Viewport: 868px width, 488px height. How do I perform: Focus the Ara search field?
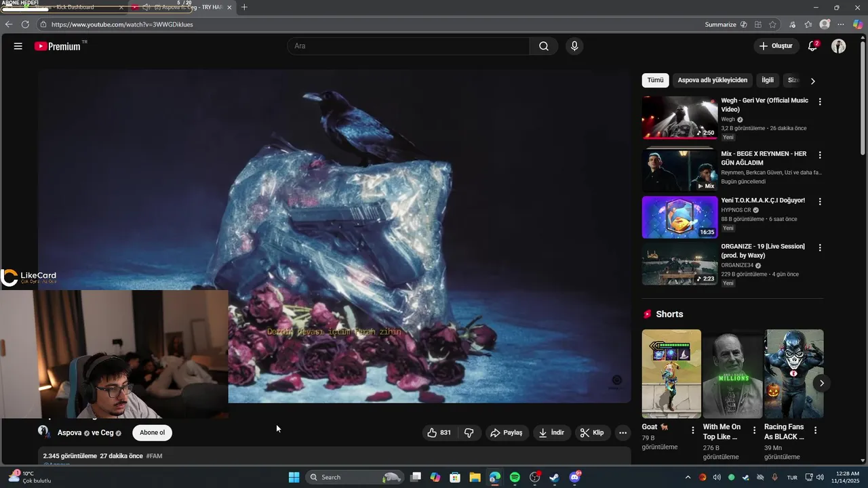(409, 46)
